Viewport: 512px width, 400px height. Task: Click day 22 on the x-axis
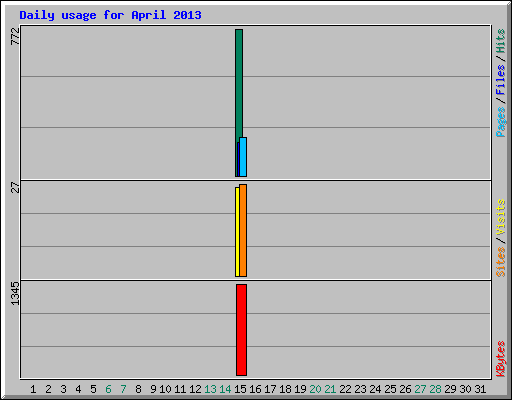pos(345,389)
